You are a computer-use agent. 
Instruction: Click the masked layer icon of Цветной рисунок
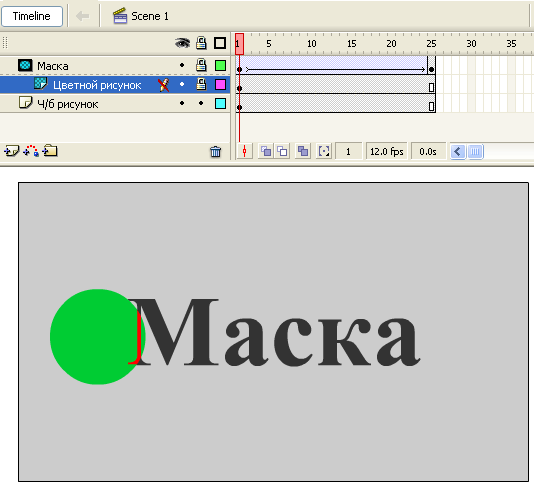(41, 83)
